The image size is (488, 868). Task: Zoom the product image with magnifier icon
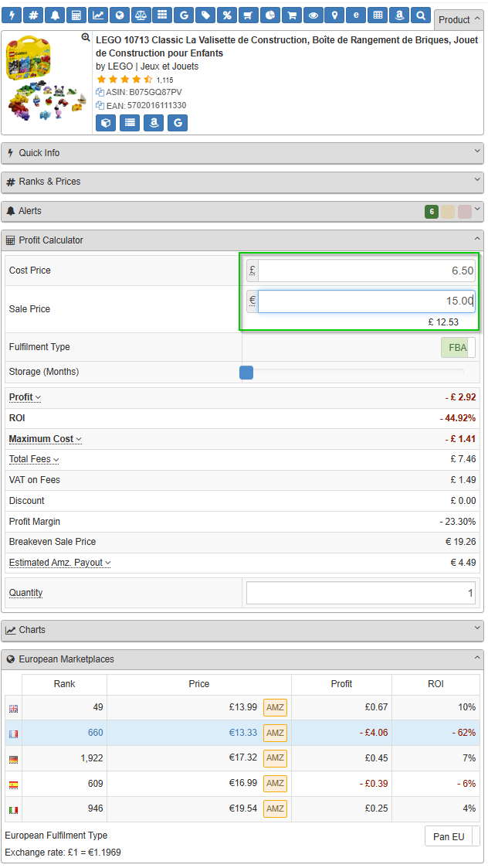[x=86, y=38]
